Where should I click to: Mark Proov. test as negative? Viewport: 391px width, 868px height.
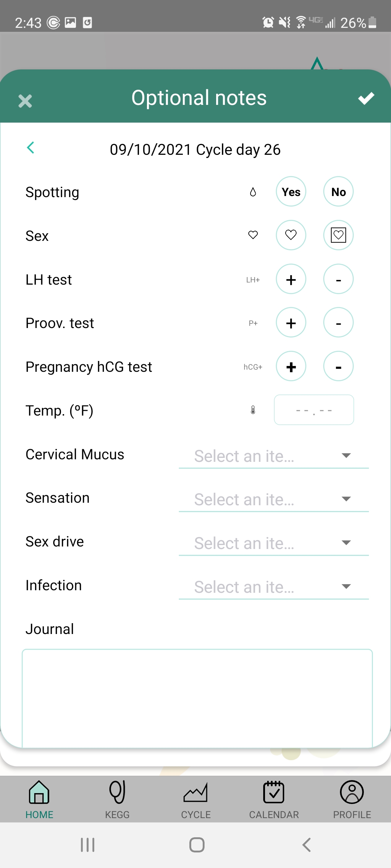click(x=338, y=323)
